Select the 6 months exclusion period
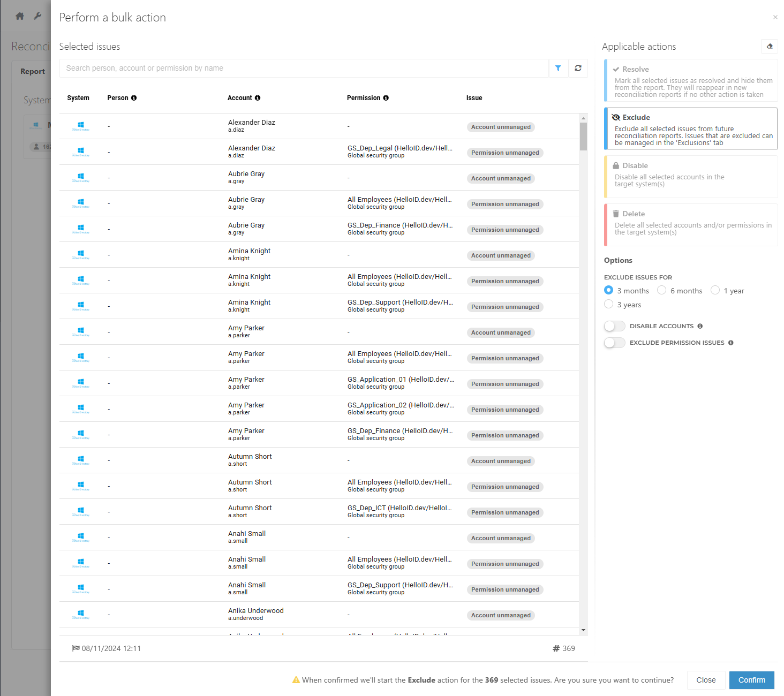The width and height of the screenshot is (784, 696). coord(661,290)
